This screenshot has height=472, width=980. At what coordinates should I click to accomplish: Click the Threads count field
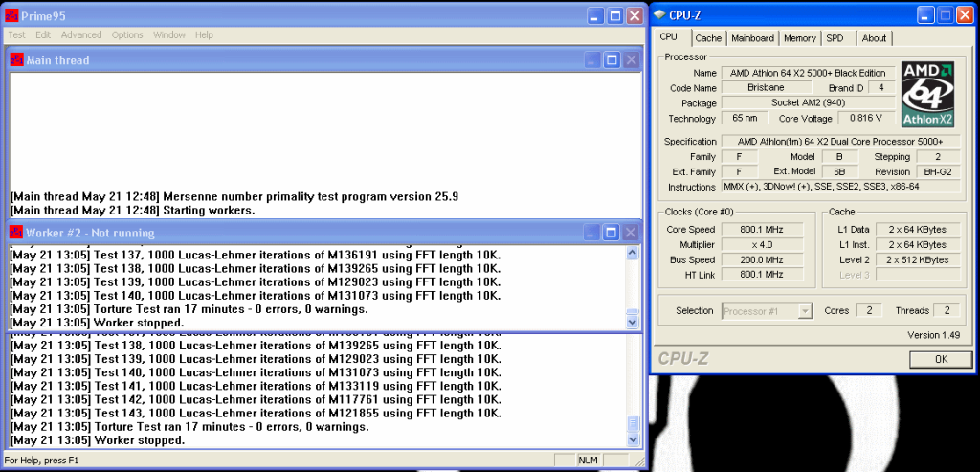(947, 311)
